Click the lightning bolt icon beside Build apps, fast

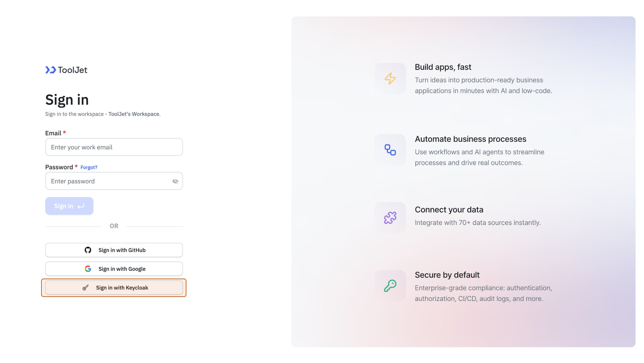click(x=390, y=79)
